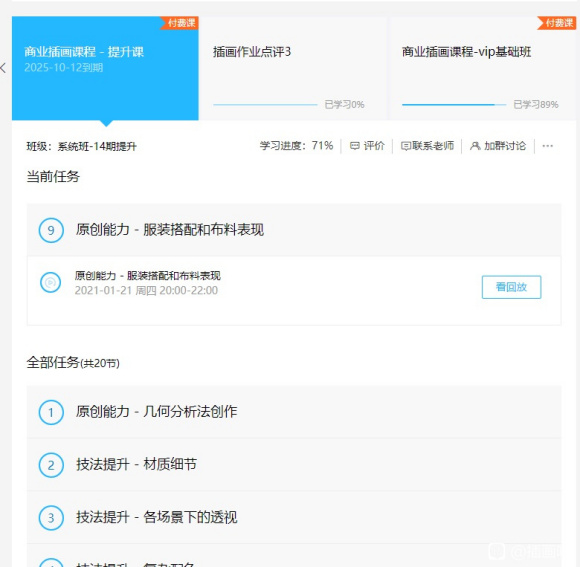Image resolution: width=580 pixels, height=567 pixels.
Task: Expand task 技法提升 - 材质细节
Action: click(x=294, y=465)
